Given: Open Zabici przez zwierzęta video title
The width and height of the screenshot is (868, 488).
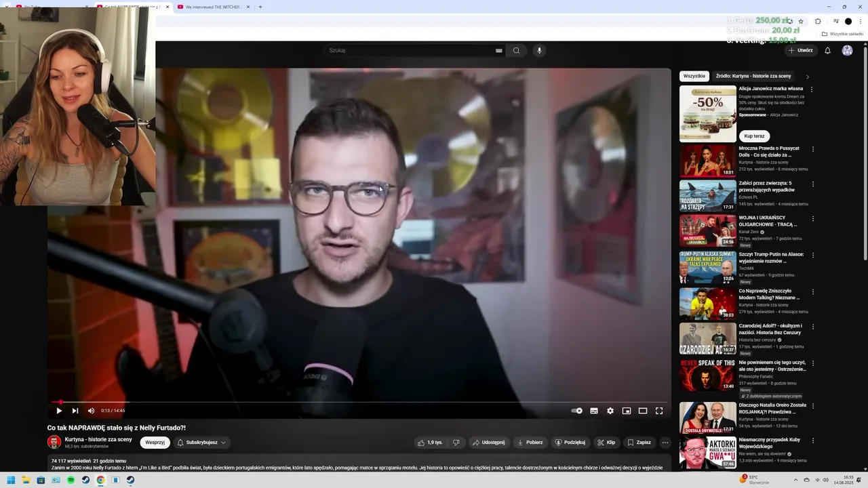Looking at the screenshot, I should pyautogui.click(x=766, y=186).
